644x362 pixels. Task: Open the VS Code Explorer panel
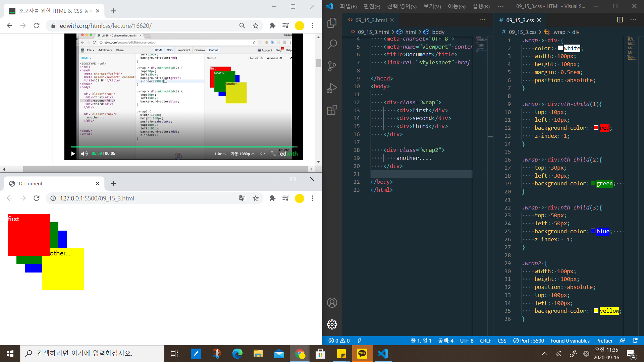[x=332, y=23]
